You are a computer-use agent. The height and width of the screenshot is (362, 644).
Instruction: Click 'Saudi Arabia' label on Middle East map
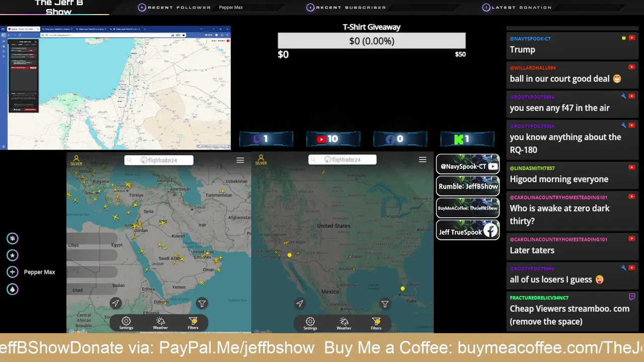(169, 258)
